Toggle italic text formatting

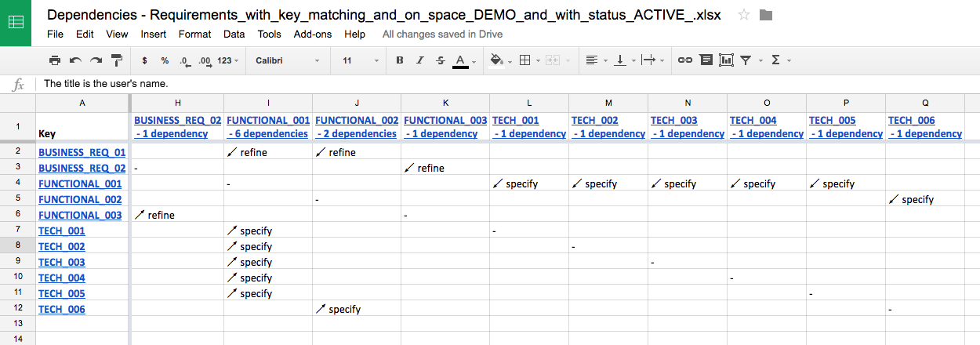[420, 60]
